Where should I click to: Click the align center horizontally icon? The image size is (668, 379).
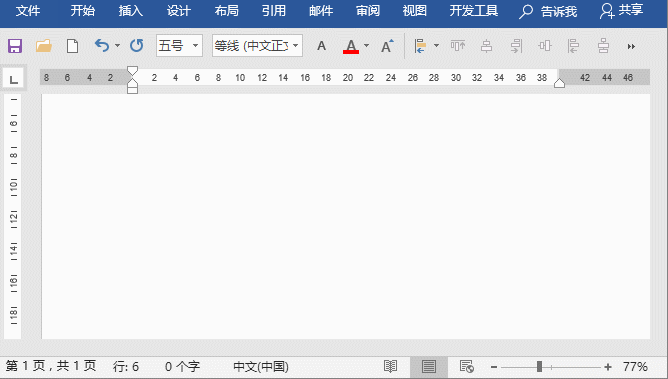[487, 46]
